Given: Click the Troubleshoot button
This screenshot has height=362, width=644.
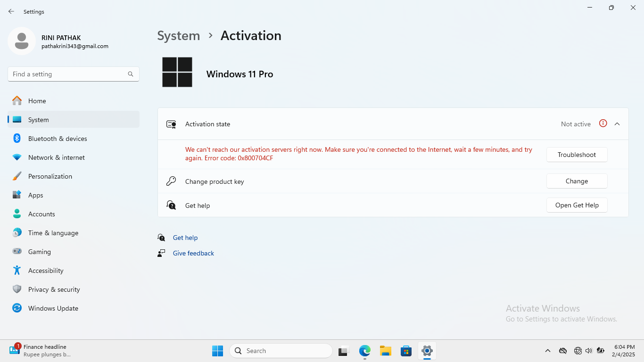Looking at the screenshot, I should [577, 155].
